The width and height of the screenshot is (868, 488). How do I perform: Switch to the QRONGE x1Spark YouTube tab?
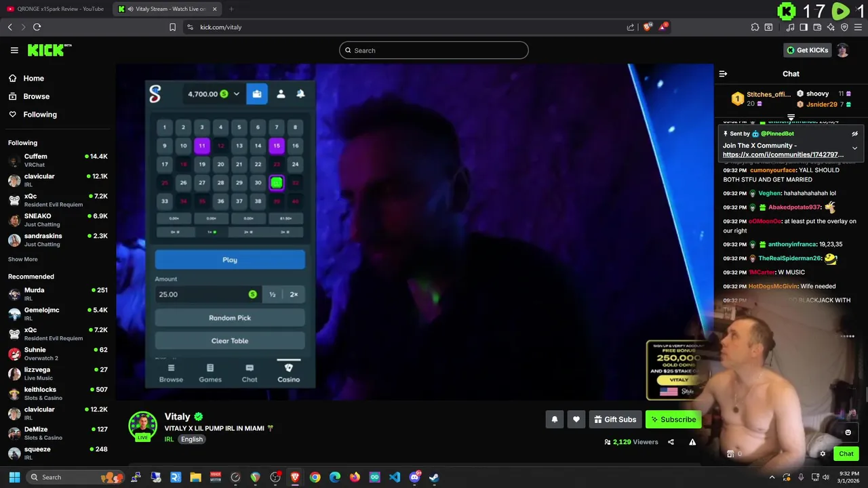tap(56, 9)
